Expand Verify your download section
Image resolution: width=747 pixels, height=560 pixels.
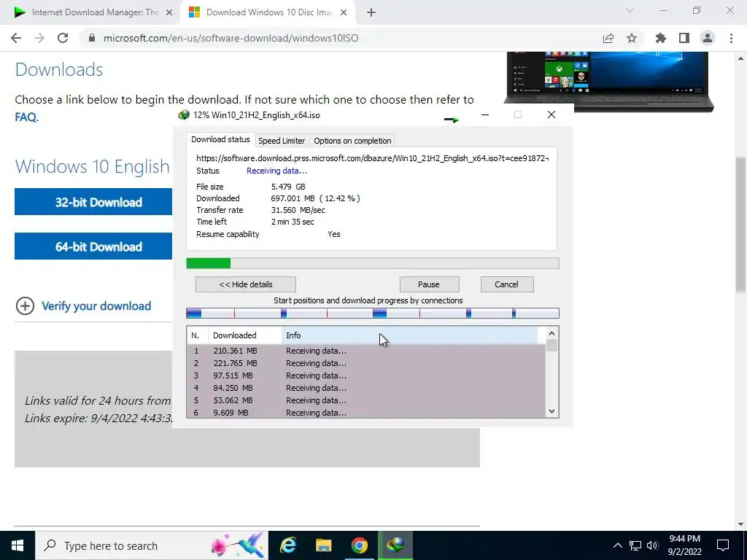click(x=84, y=306)
